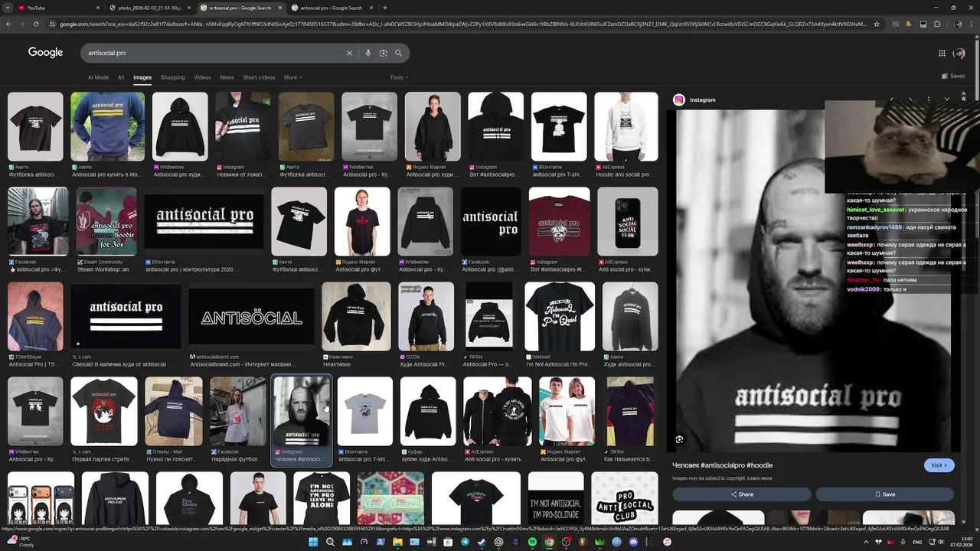Open the large antisocial pro hoodie preview image
This screenshot has width=980, height=551.
(x=813, y=281)
